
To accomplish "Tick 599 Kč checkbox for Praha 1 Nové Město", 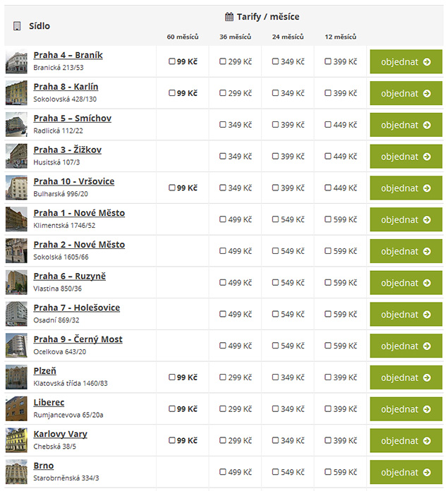I will (x=328, y=219).
